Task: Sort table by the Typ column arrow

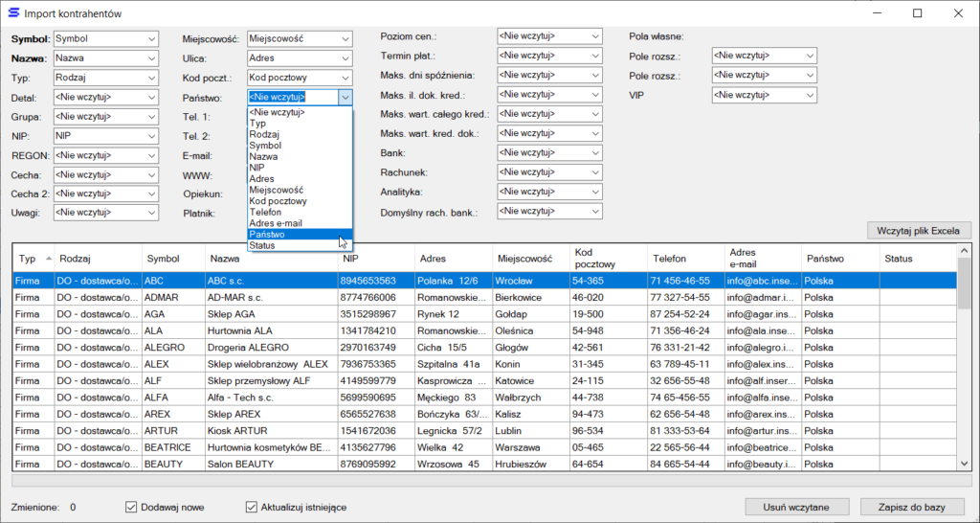Action: coord(50,260)
